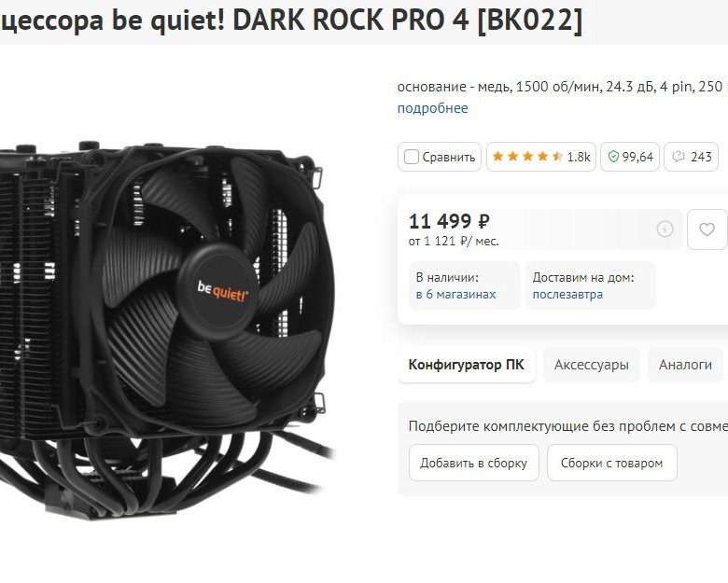This screenshot has height=583, width=728.
Task: Tick the Сравнить checkbox
Action: [x=412, y=157]
